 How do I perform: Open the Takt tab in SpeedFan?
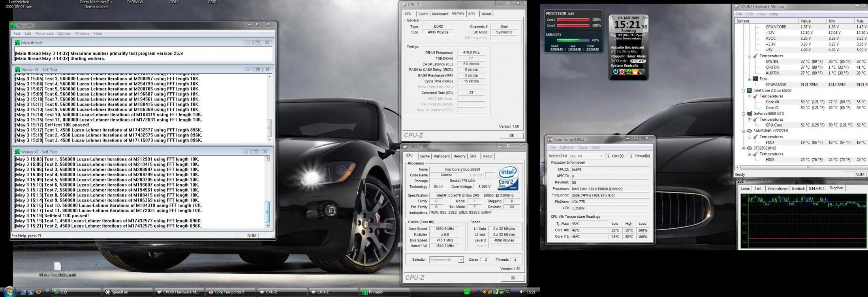(758, 189)
